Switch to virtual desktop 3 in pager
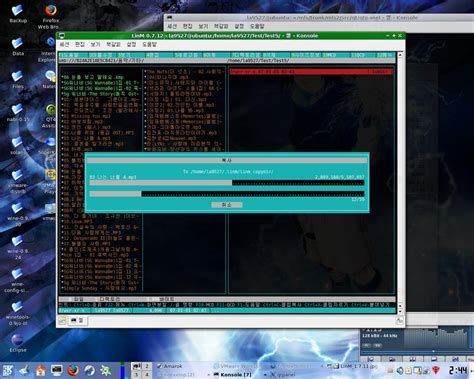This screenshot has height=379, width=474. (x=136, y=374)
